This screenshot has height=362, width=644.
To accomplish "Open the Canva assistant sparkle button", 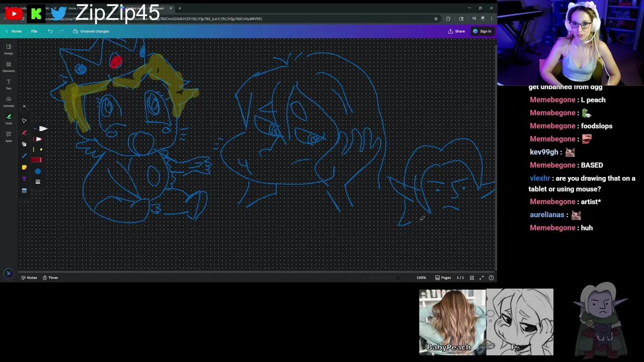I will coord(8,274).
